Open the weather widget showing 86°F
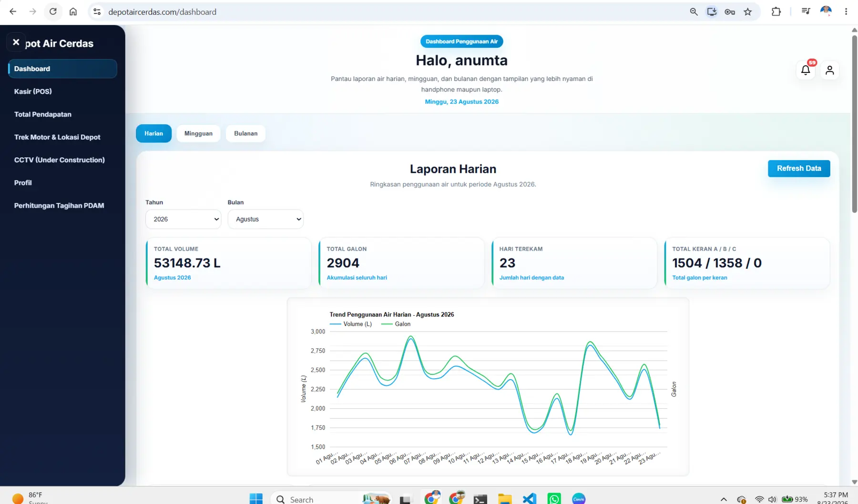Image resolution: width=858 pixels, height=504 pixels. 30,498
